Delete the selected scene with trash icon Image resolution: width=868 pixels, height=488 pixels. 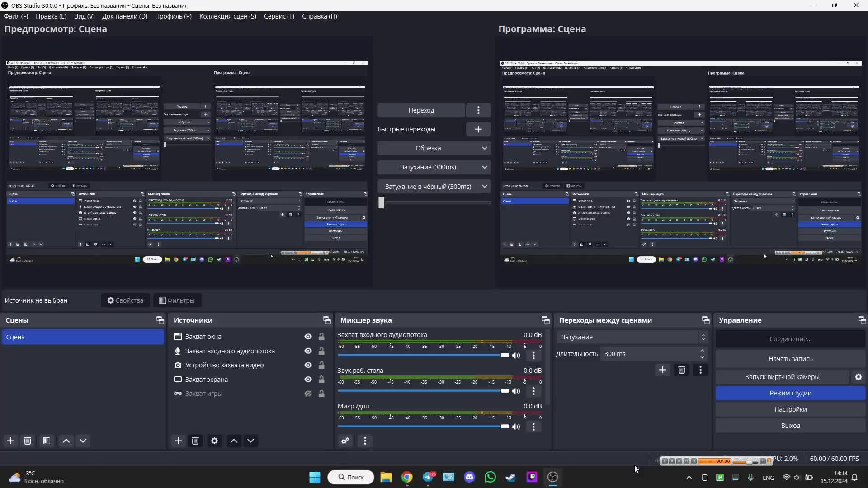pyautogui.click(x=28, y=441)
